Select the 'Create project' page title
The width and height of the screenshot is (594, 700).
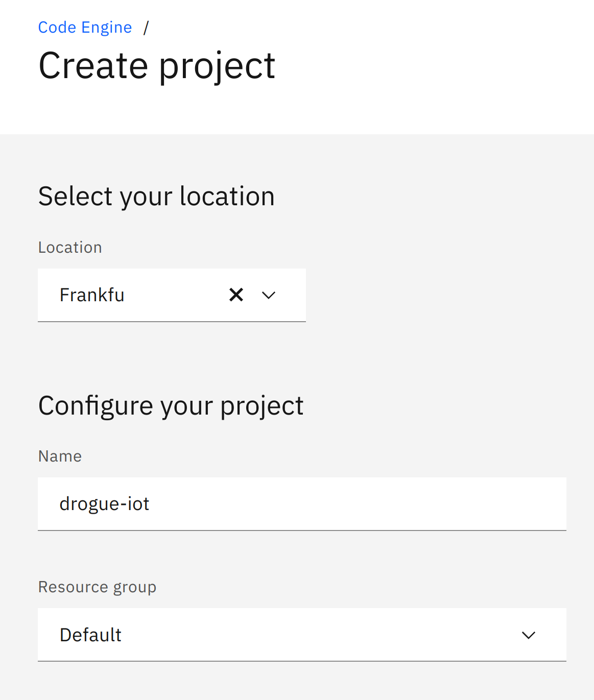click(x=157, y=66)
